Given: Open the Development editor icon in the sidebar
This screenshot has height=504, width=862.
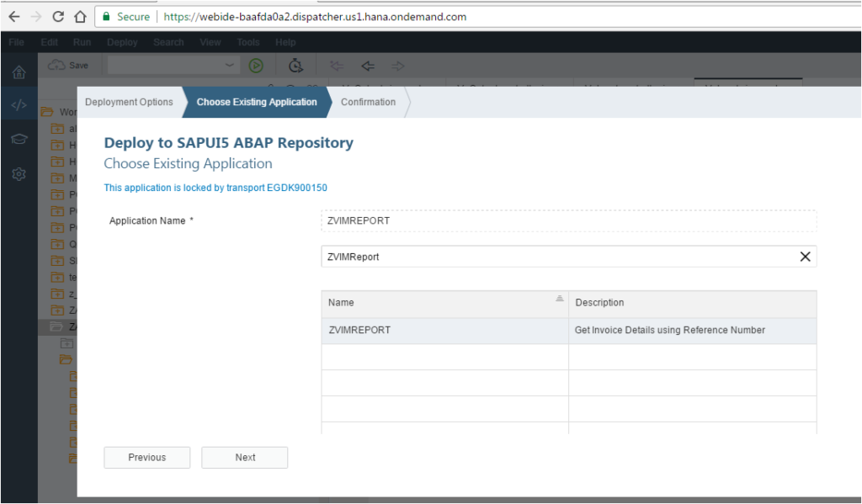Looking at the screenshot, I should pos(18,104).
